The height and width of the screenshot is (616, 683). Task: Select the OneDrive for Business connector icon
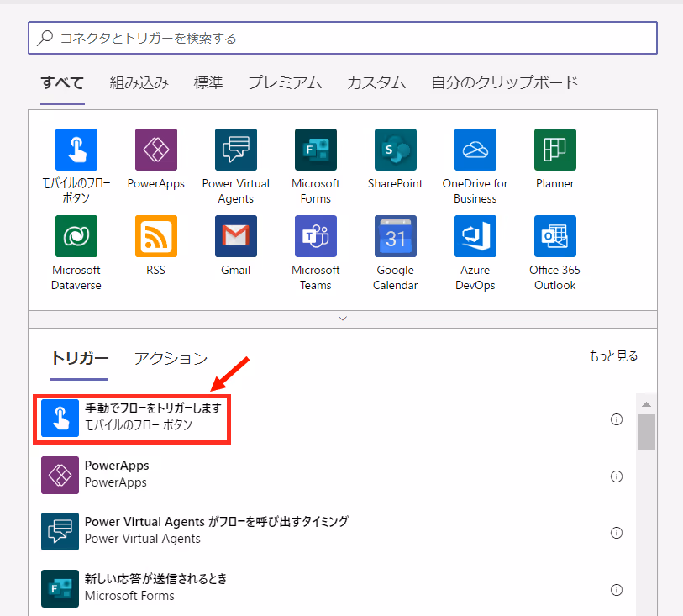tap(475, 150)
